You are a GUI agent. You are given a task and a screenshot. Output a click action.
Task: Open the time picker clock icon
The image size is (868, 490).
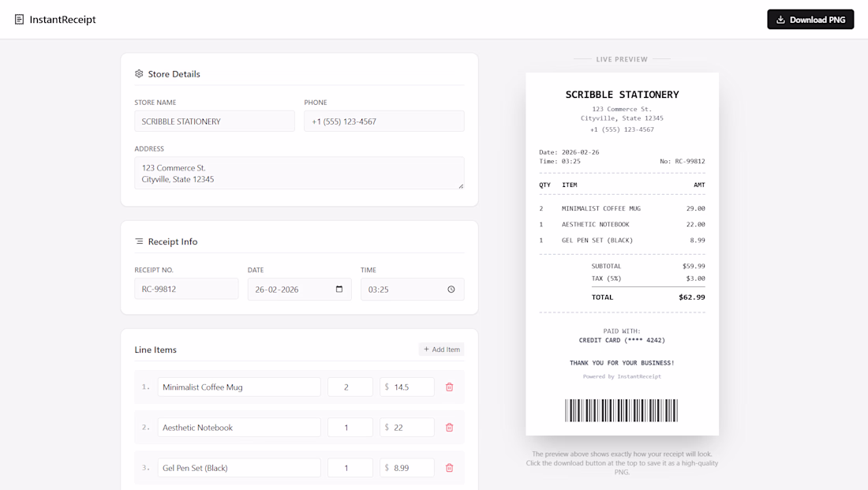451,290
